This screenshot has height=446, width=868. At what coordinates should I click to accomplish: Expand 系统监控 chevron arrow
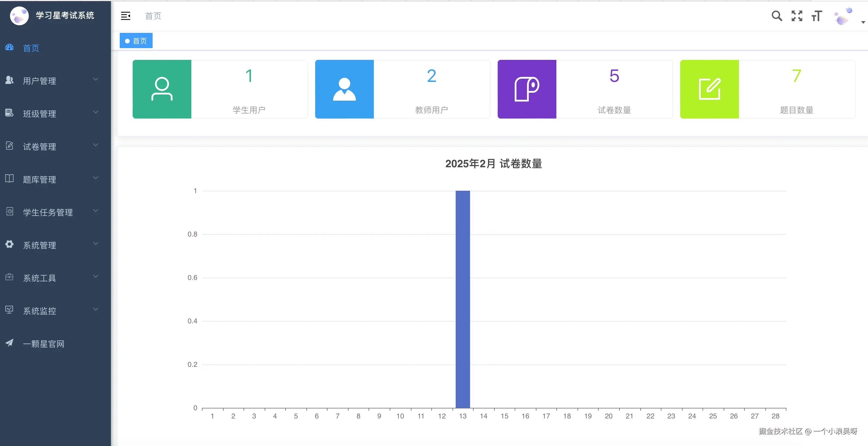tap(96, 309)
